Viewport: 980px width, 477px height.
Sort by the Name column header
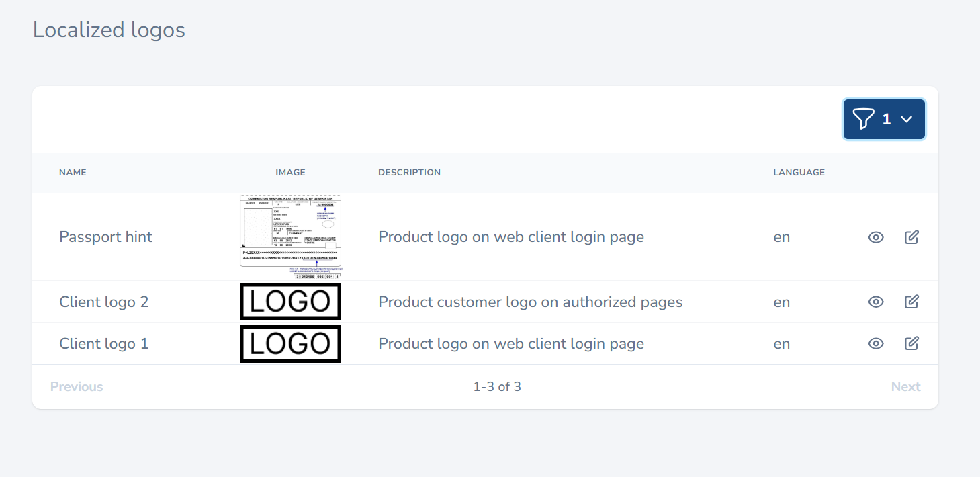tap(73, 173)
